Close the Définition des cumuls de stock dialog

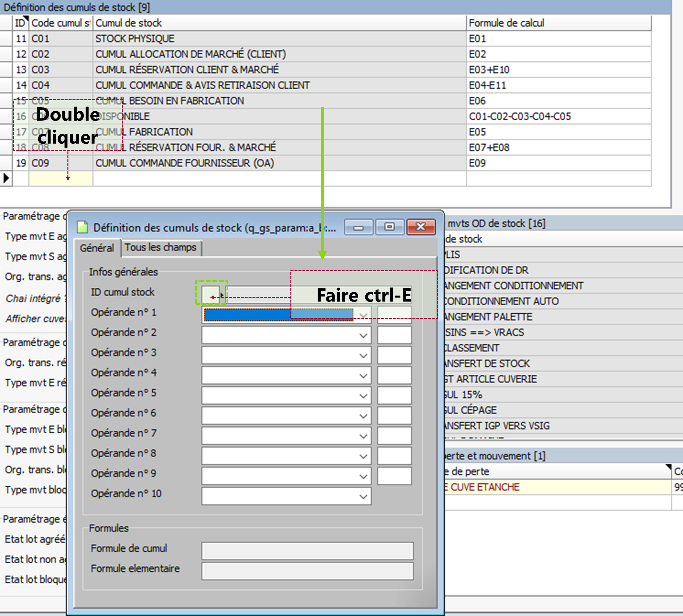pyautogui.click(x=420, y=227)
